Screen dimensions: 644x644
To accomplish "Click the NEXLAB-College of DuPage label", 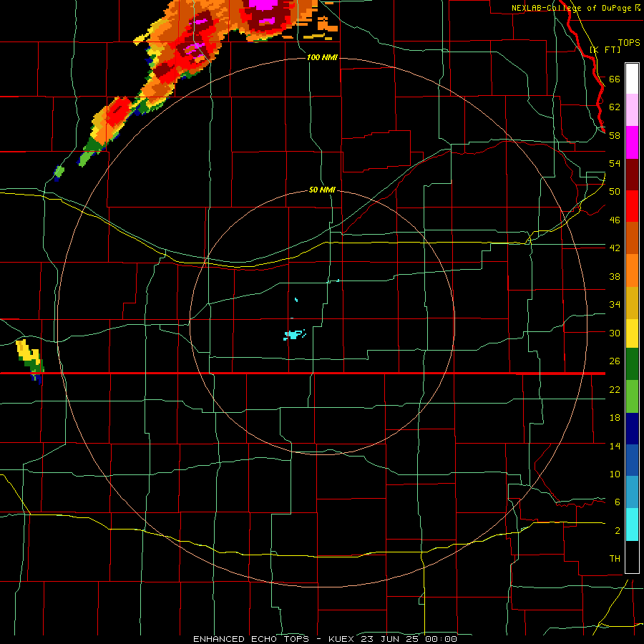I will tap(572, 8).
